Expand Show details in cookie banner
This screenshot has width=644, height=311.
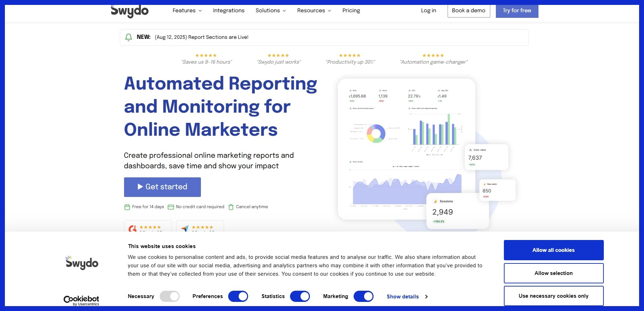407,297
